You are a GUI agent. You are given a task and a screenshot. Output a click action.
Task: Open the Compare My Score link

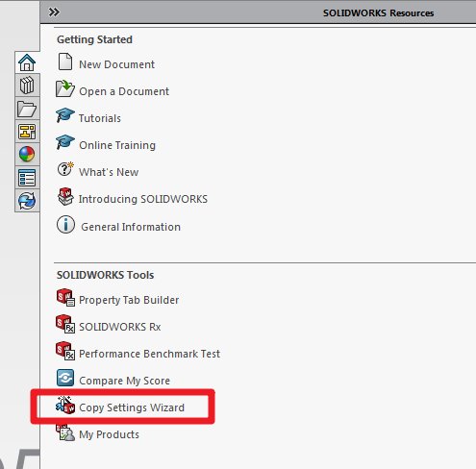124,381
